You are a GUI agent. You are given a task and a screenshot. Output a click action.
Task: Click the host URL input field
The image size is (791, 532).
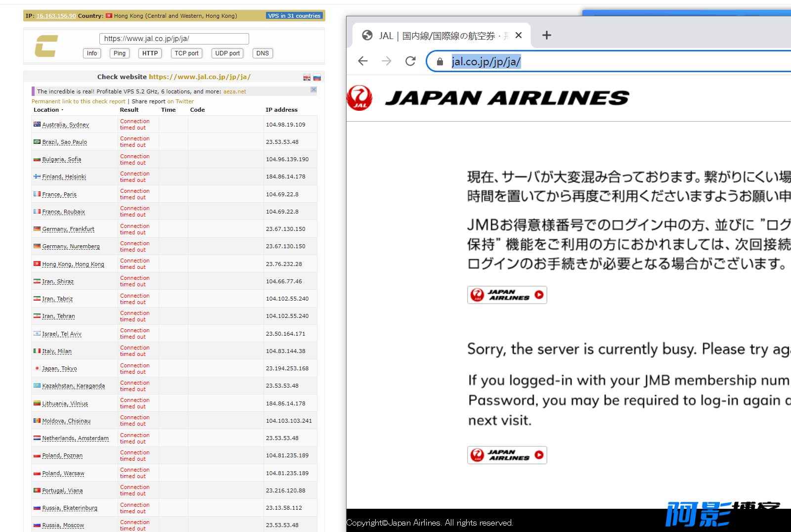[x=174, y=39]
